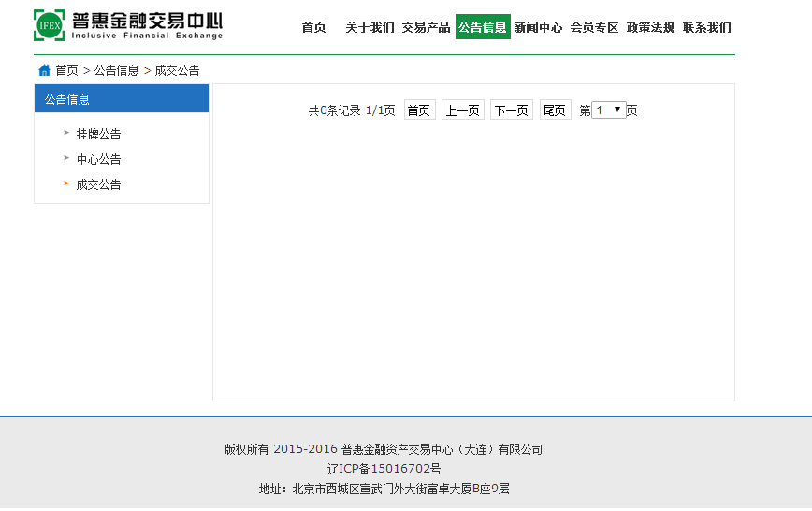The height and width of the screenshot is (511, 812).
Task: Go to 交易产品 in navigation bar
Action: [426, 27]
